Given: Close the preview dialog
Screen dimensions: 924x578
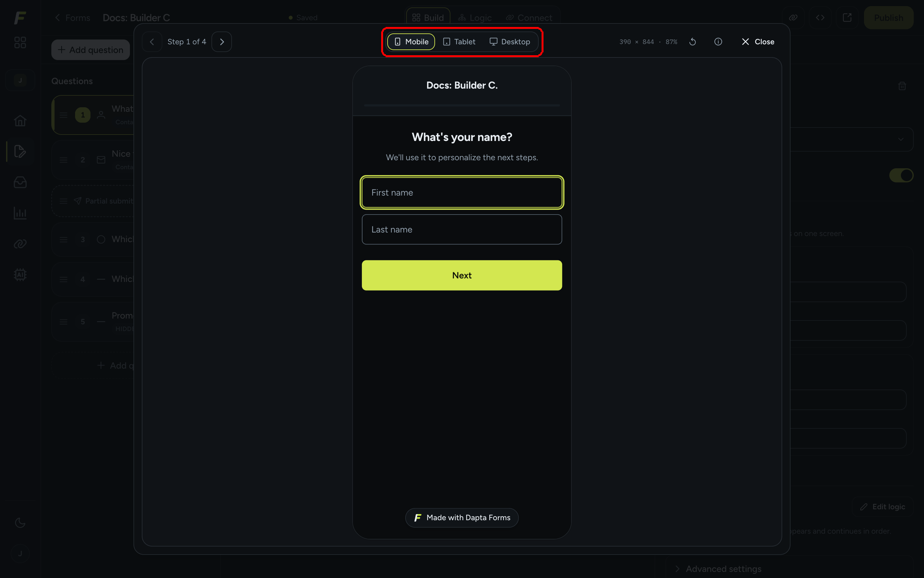Looking at the screenshot, I should tap(758, 42).
